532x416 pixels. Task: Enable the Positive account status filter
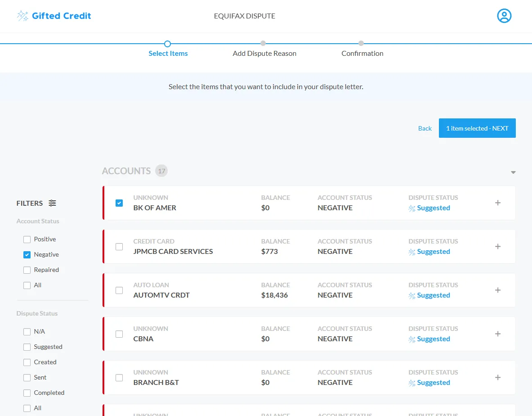27,240
